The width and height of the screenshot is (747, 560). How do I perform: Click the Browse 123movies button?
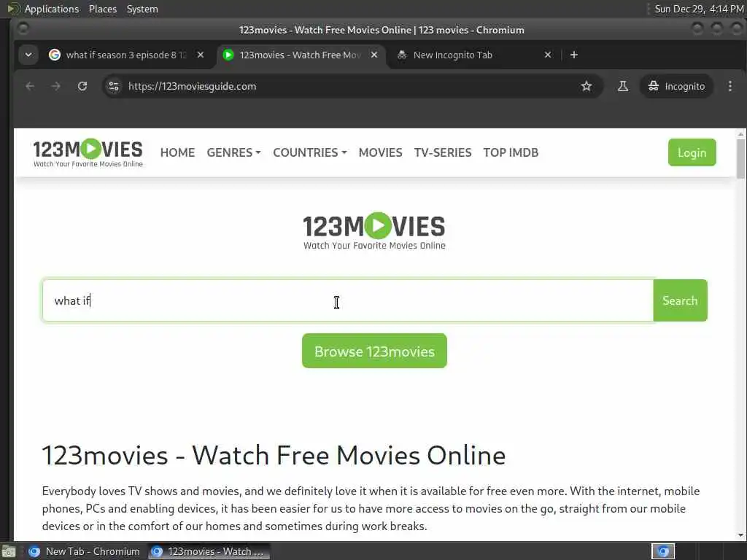(x=374, y=351)
